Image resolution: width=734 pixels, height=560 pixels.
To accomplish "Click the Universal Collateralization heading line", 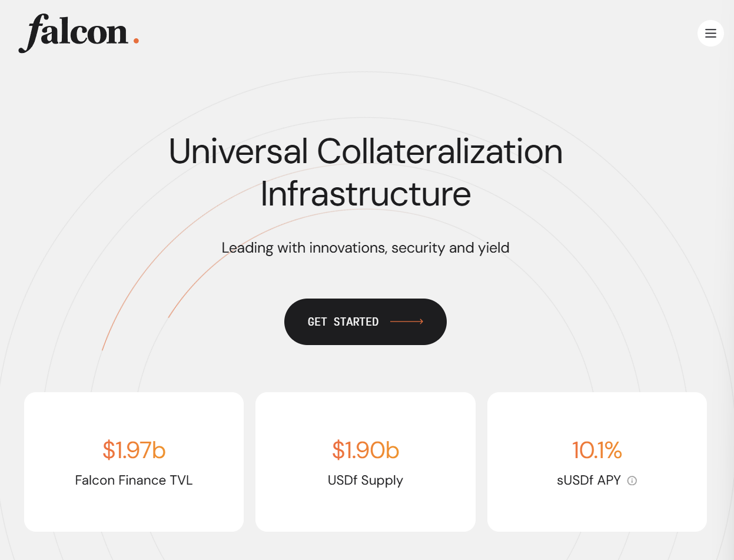I will coord(366,151).
